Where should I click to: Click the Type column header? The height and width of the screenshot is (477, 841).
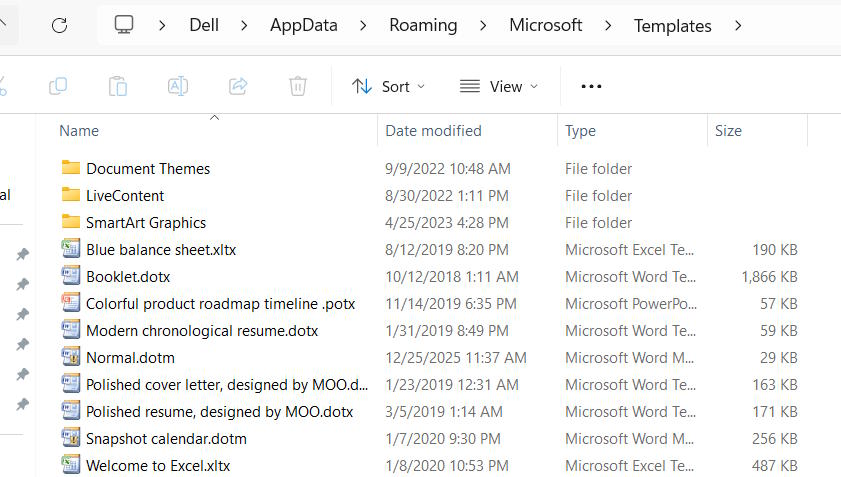(x=580, y=130)
